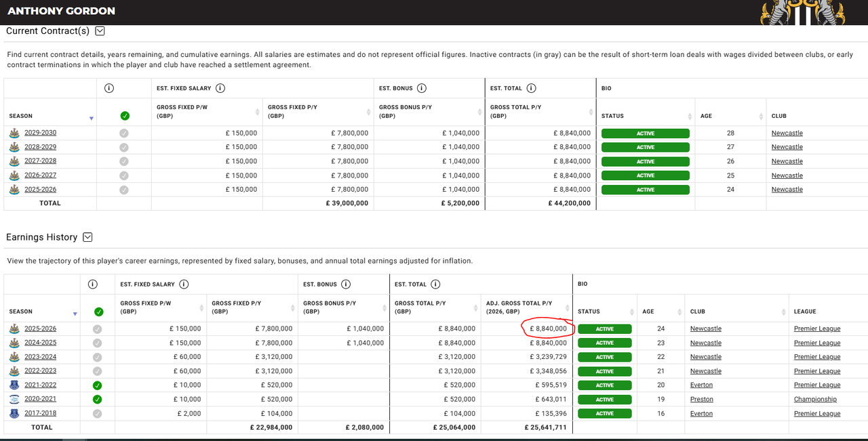
Task: Click info icon next to Est. Bonus in Current Contracts
Action: pos(422,88)
